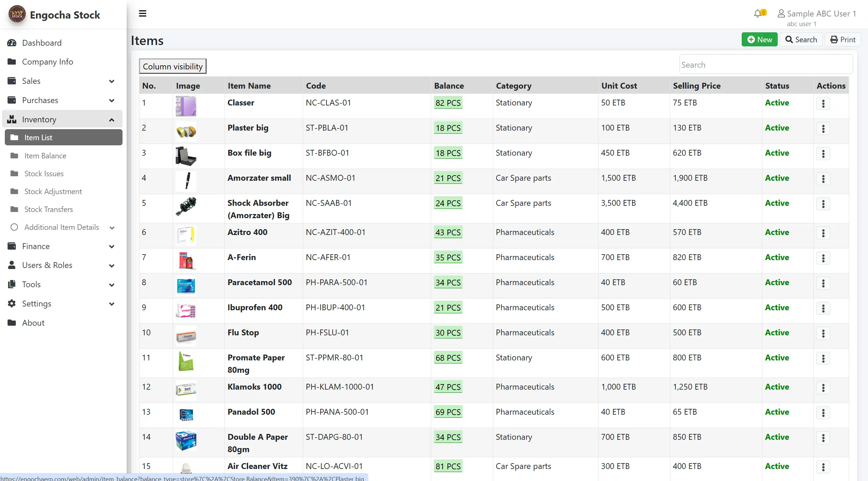This screenshot has width=868, height=481.
Task: Open actions menu for Amorzater small row
Action: 823,179
